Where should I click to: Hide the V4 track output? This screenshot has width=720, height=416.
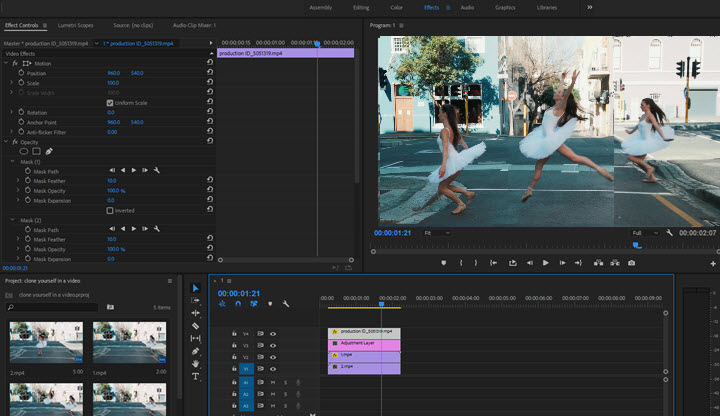click(x=272, y=333)
